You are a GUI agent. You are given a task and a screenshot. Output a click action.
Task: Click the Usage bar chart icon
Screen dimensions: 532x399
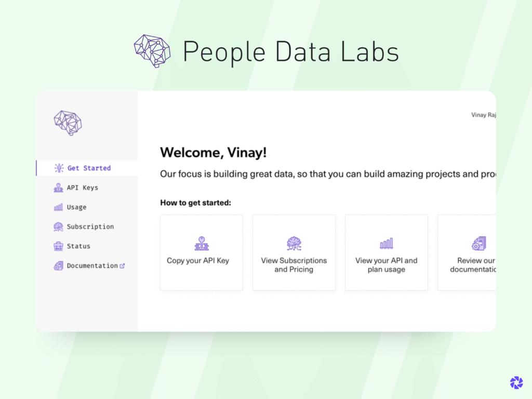click(x=59, y=207)
